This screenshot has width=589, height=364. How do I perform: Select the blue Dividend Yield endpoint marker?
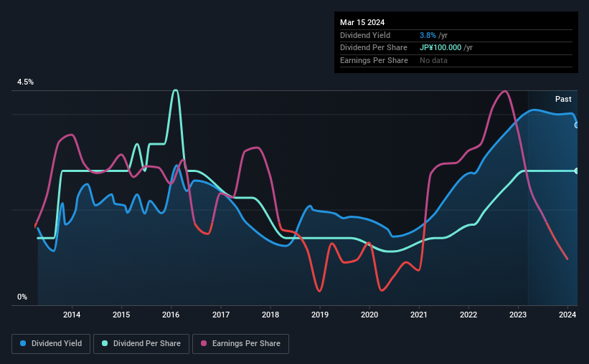click(x=577, y=125)
